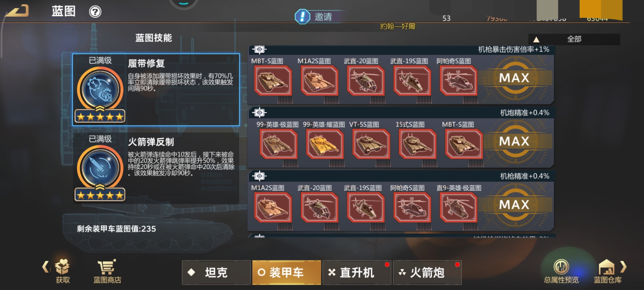Viewport: 644px width, 290px height.
Task: Select the 履带修复 skill icon
Action: (100, 90)
